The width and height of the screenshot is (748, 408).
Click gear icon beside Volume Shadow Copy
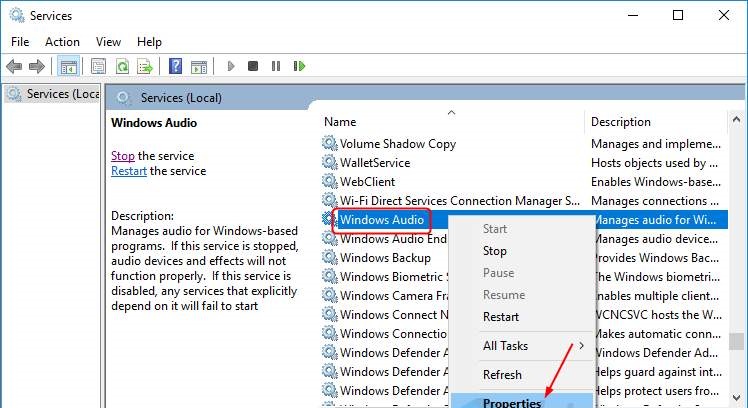329,143
